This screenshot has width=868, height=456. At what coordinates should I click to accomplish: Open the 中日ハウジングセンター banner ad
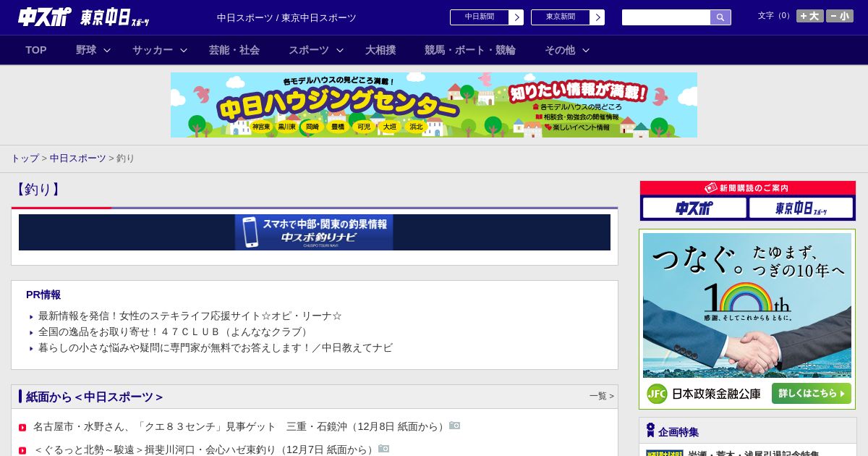(x=434, y=105)
